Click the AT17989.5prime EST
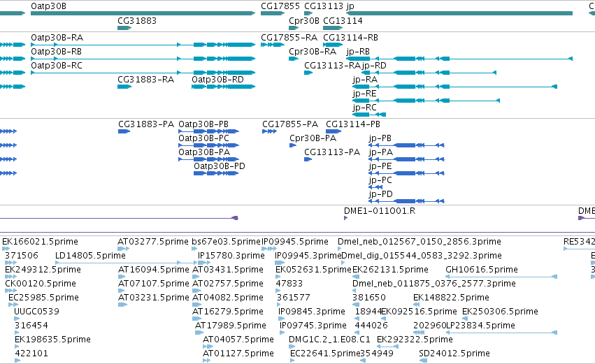This screenshot has width=595, height=364. pos(199,333)
